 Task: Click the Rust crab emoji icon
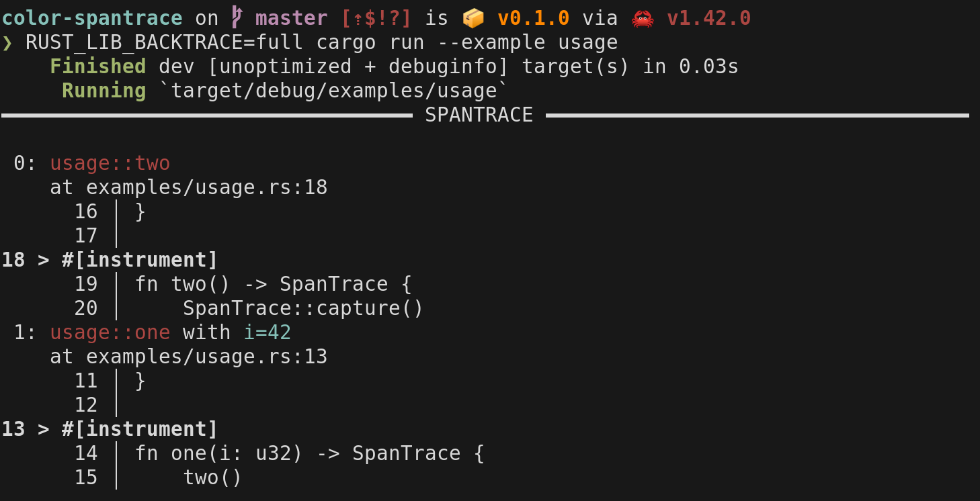(x=643, y=18)
